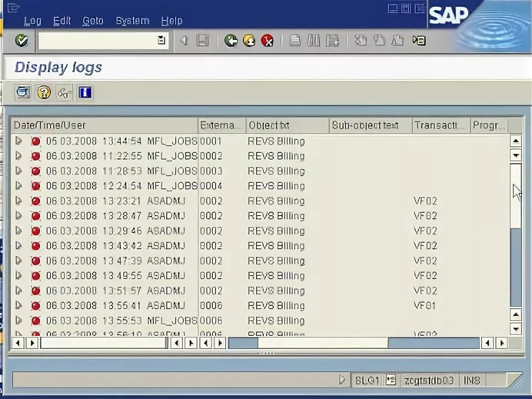Image resolution: width=532 pixels, height=399 pixels.
Task: Click the Find next icon
Action: coord(332,40)
